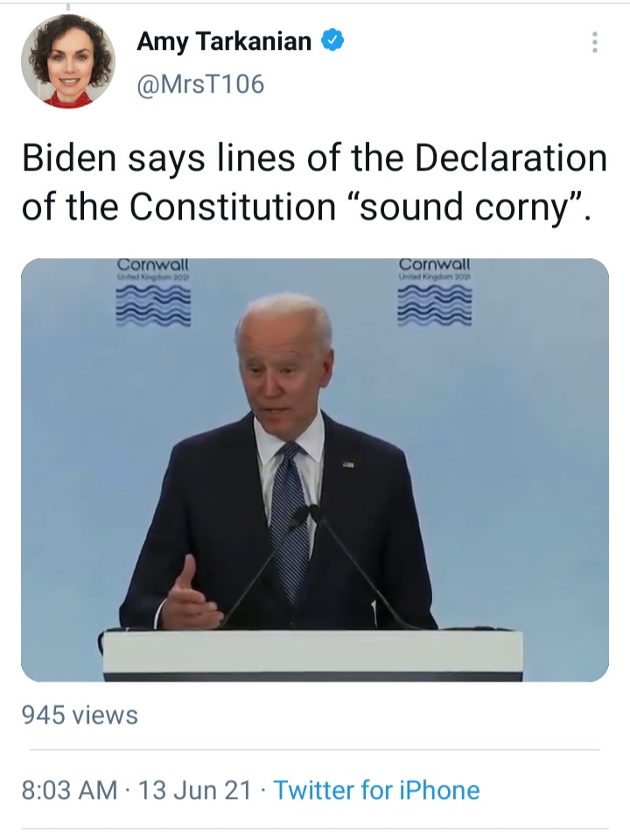The width and height of the screenshot is (630, 840).
Task: Open the three-dot more options menu
Action: (x=593, y=42)
